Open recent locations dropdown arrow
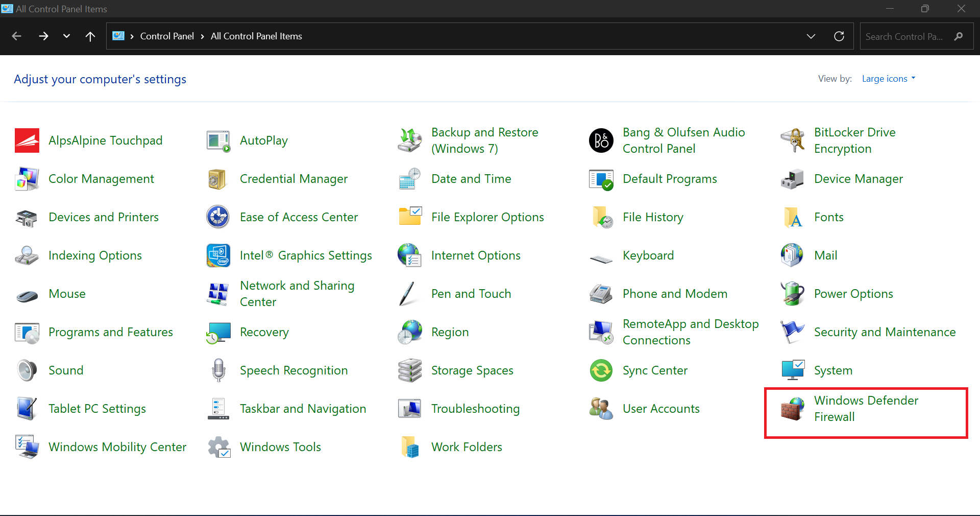The height and width of the screenshot is (516, 980). pos(66,36)
